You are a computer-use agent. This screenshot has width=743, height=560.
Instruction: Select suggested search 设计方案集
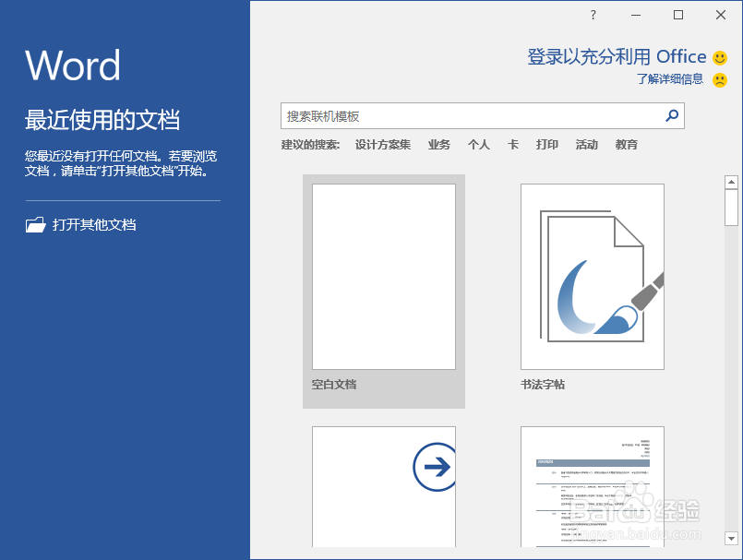click(383, 145)
